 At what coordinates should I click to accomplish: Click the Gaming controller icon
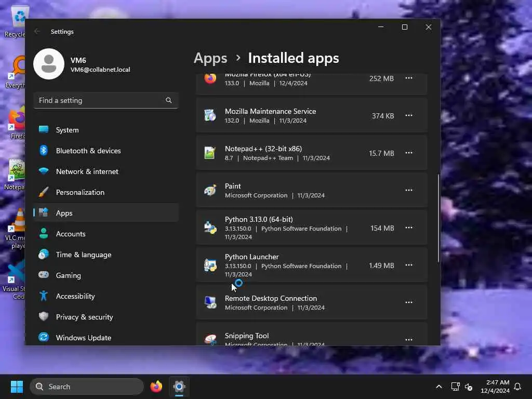click(44, 274)
